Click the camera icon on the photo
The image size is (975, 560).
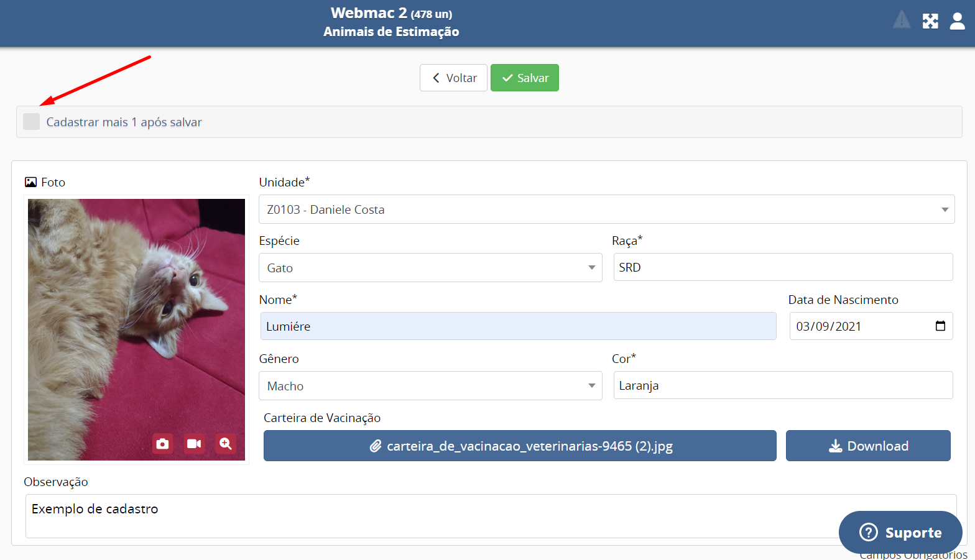click(x=162, y=444)
